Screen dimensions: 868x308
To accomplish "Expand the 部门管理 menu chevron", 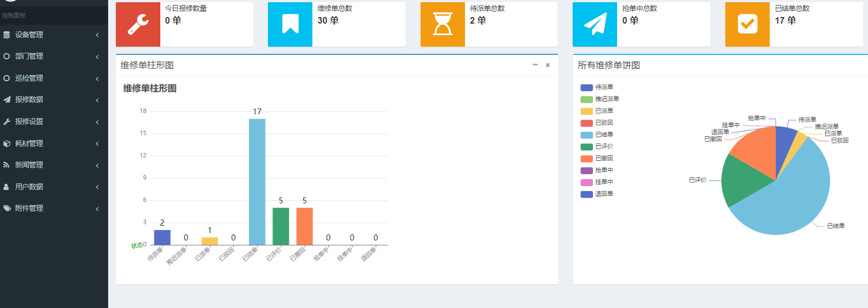I will point(97,57).
